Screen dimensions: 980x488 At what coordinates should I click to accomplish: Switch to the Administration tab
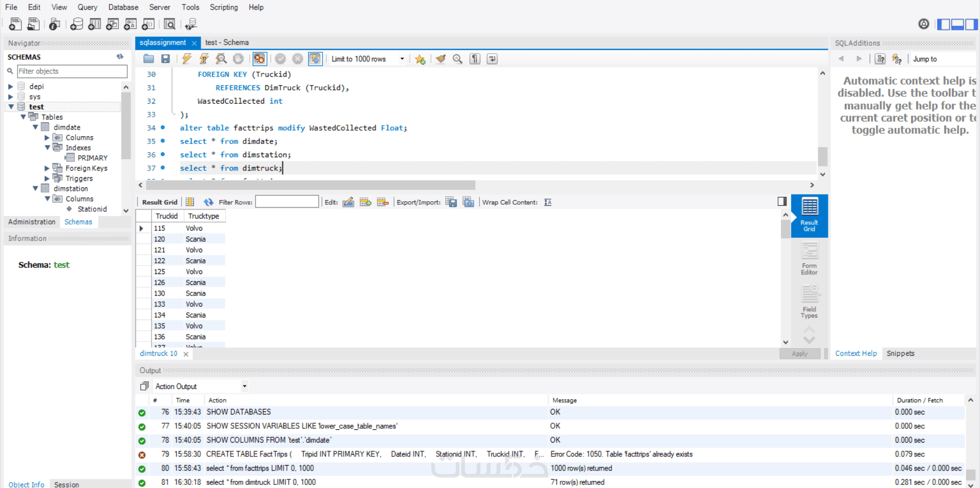32,222
